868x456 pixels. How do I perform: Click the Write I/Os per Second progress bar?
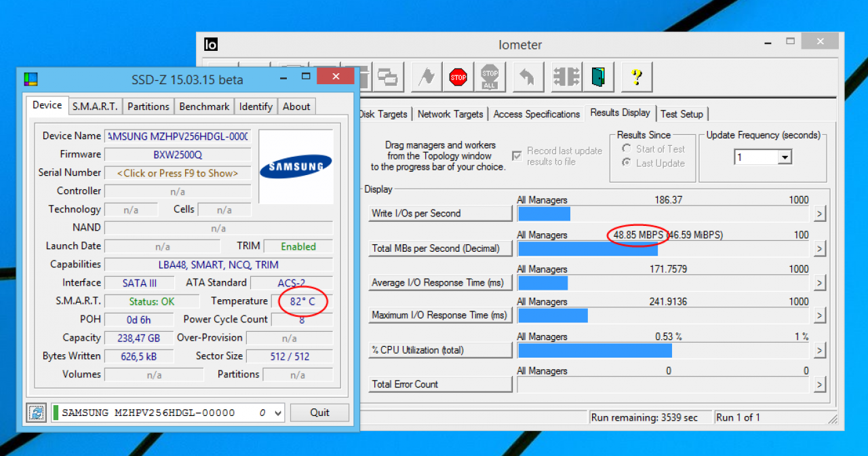(664, 214)
